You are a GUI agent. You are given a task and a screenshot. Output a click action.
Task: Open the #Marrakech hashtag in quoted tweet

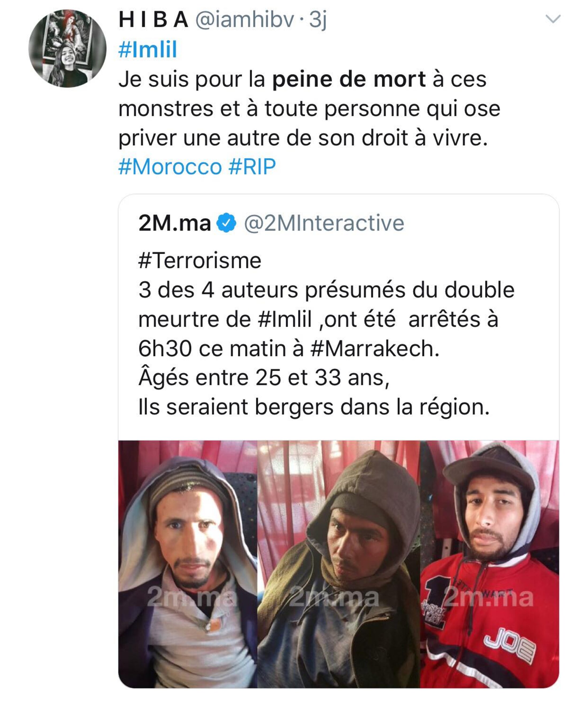pos(375,349)
